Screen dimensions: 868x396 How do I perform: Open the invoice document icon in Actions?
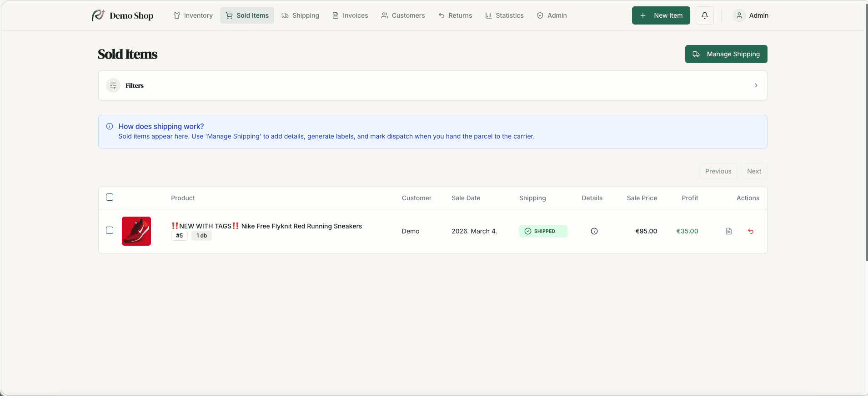click(x=729, y=231)
